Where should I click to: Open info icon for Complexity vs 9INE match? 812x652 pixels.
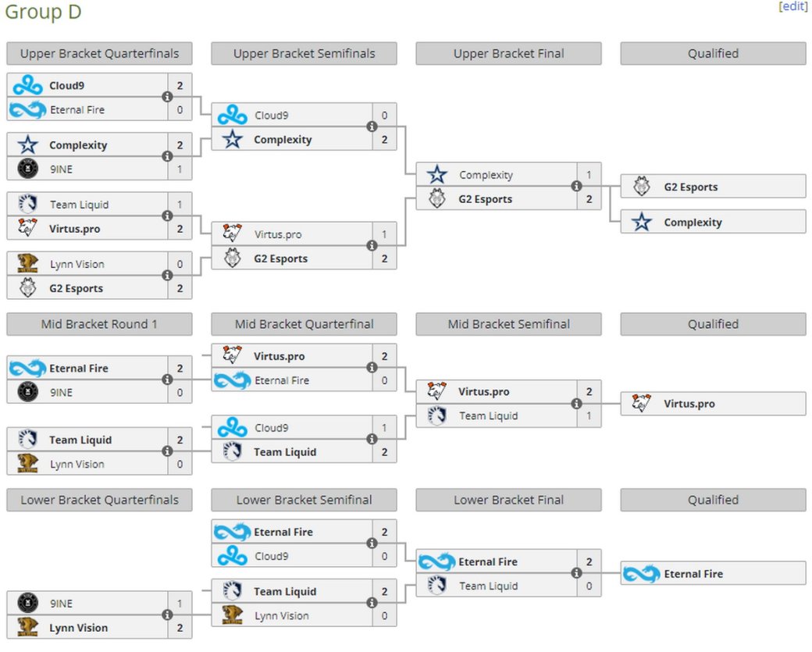tap(167, 156)
